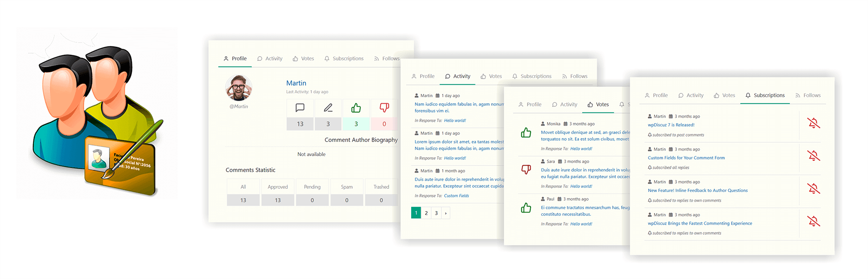Disable subscription for New Feature! Inline Feedback

coord(813,188)
